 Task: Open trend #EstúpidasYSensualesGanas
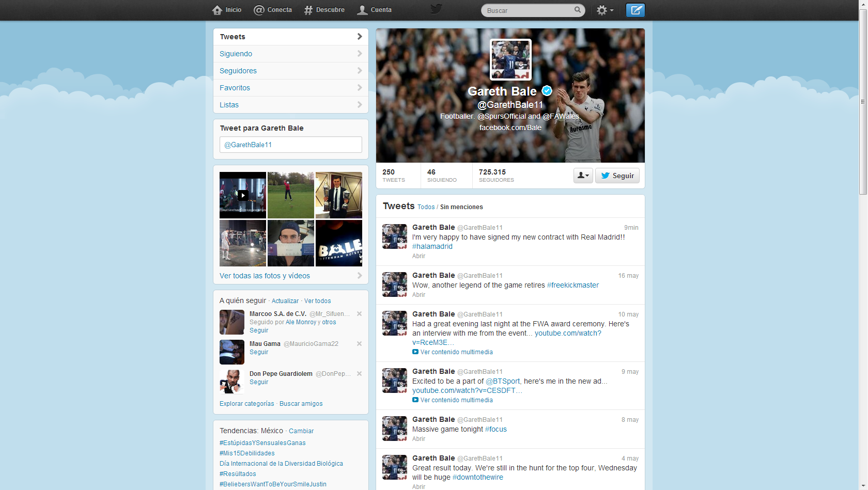pyautogui.click(x=262, y=443)
